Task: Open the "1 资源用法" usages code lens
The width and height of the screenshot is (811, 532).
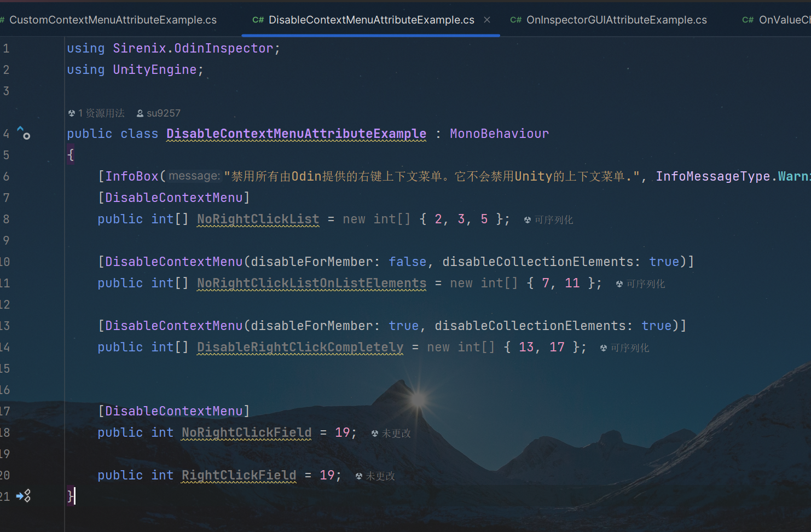Action: 101,113
